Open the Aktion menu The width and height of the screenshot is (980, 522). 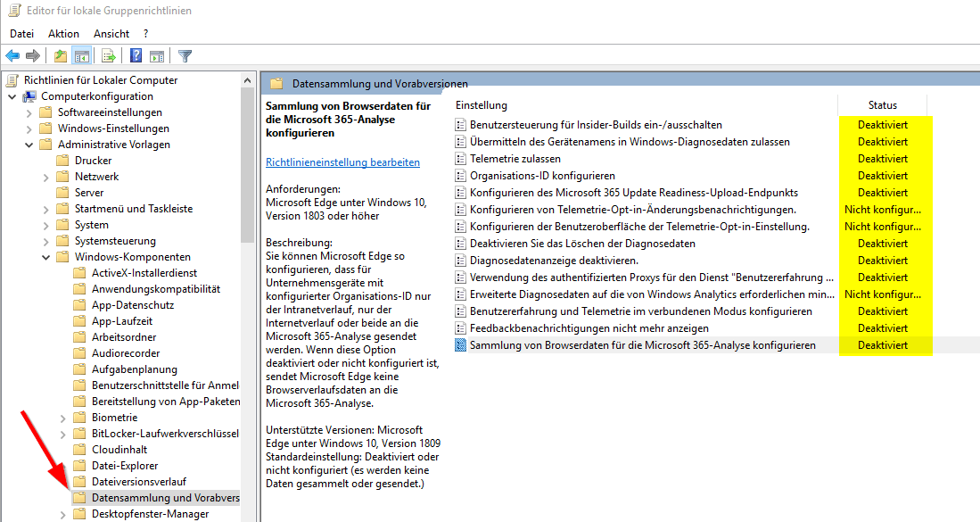click(x=63, y=34)
